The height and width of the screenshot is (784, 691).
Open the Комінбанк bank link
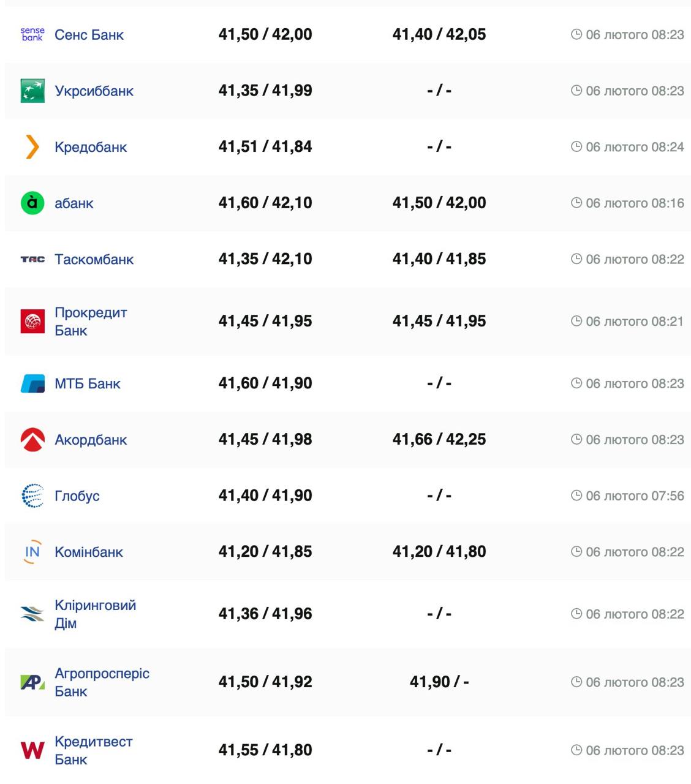point(89,552)
